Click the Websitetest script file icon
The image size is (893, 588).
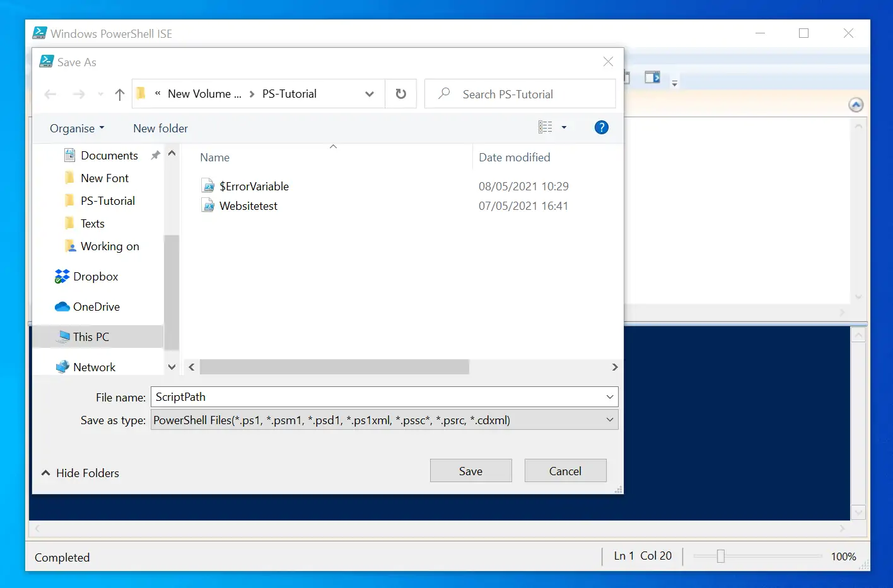pos(208,205)
